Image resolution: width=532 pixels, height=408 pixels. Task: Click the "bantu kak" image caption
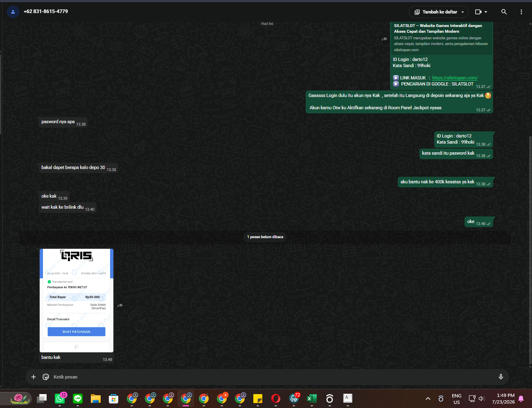tap(51, 357)
